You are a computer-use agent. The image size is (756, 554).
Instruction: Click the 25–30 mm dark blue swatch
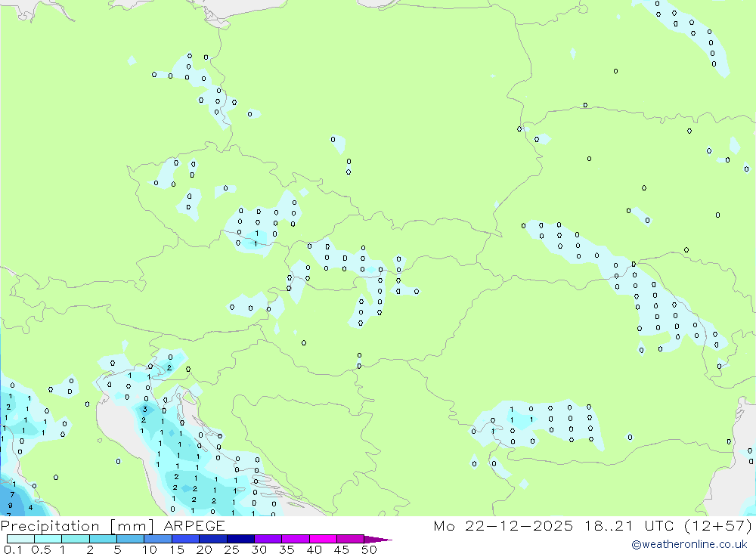click(240, 539)
